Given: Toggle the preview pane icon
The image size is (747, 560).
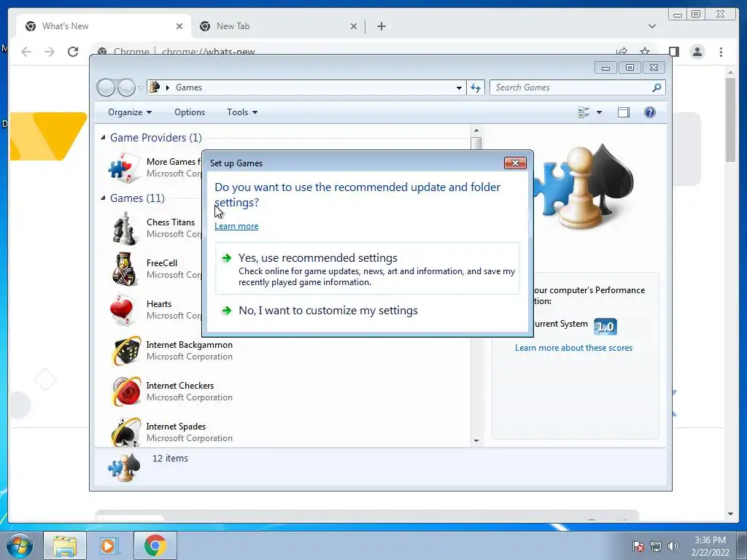Looking at the screenshot, I should click(x=623, y=112).
